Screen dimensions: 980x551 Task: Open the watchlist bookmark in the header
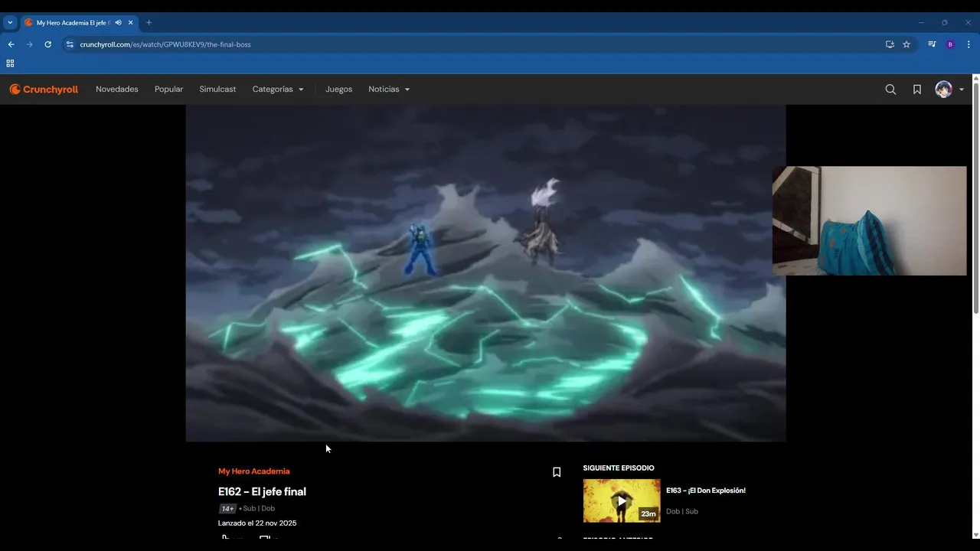click(916, 90)
